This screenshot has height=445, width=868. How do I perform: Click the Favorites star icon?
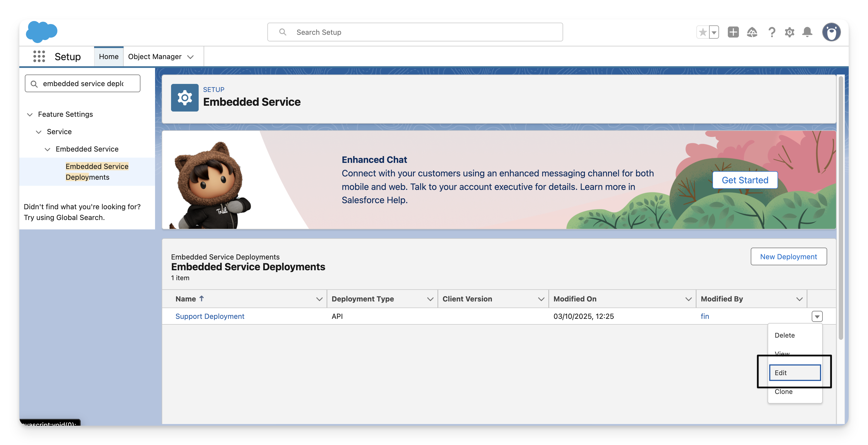(702, 32)
